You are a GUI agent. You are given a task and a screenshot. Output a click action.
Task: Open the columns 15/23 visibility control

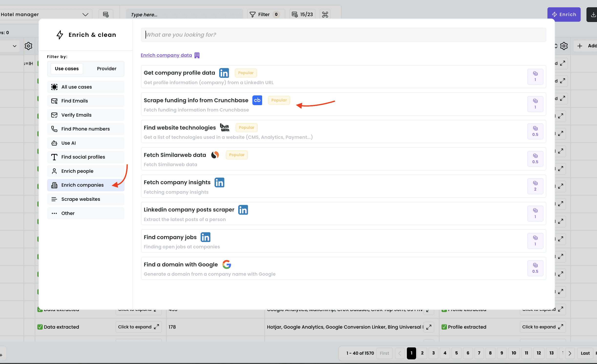point(302,15)
